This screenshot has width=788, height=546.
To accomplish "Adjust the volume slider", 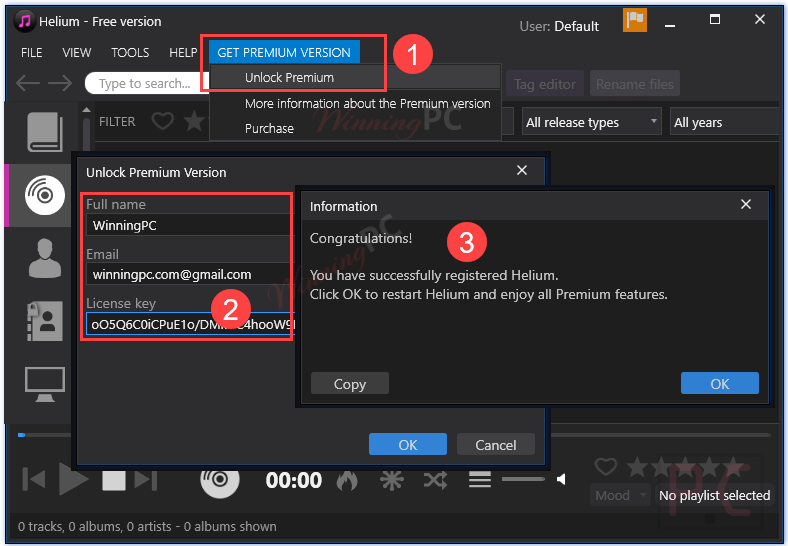I will pyautogui.click(x=523, y=479).
